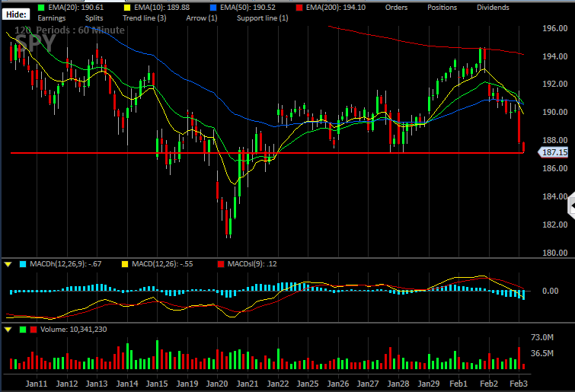Click the Jan15 date label
575x392 pixels.
point(157,384)
